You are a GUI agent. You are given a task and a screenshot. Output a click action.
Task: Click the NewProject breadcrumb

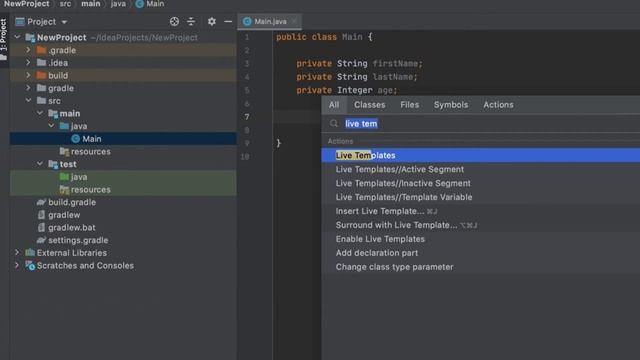(27, 4)
